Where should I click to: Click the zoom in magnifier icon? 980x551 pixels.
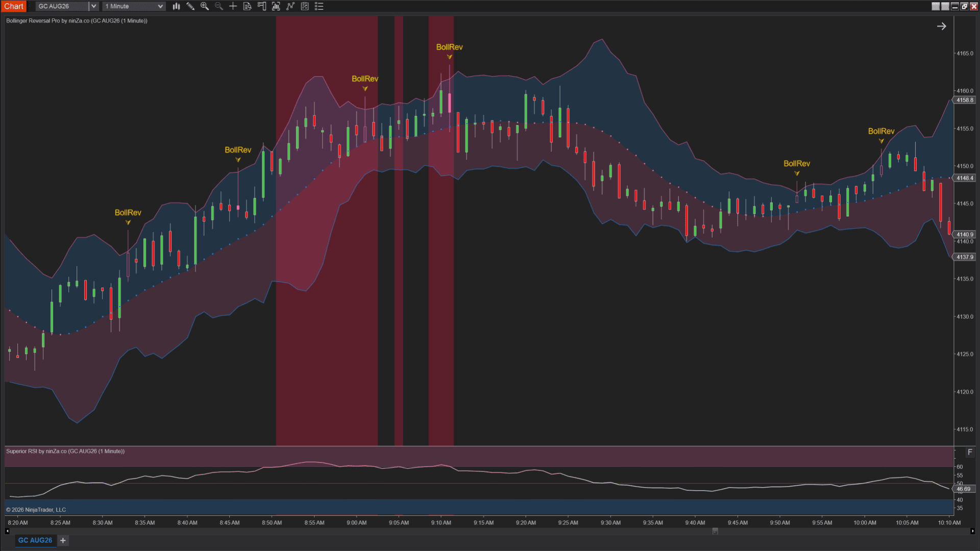click(205, 6)
